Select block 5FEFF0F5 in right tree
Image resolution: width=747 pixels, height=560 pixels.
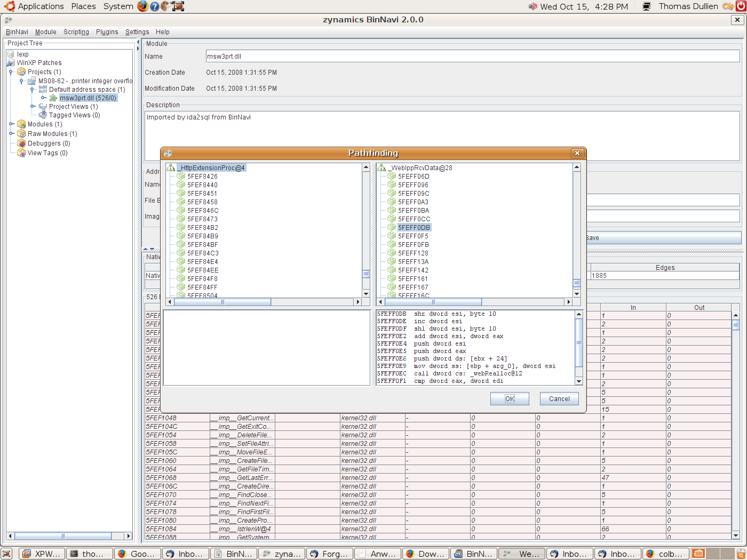tap(413, 236)
